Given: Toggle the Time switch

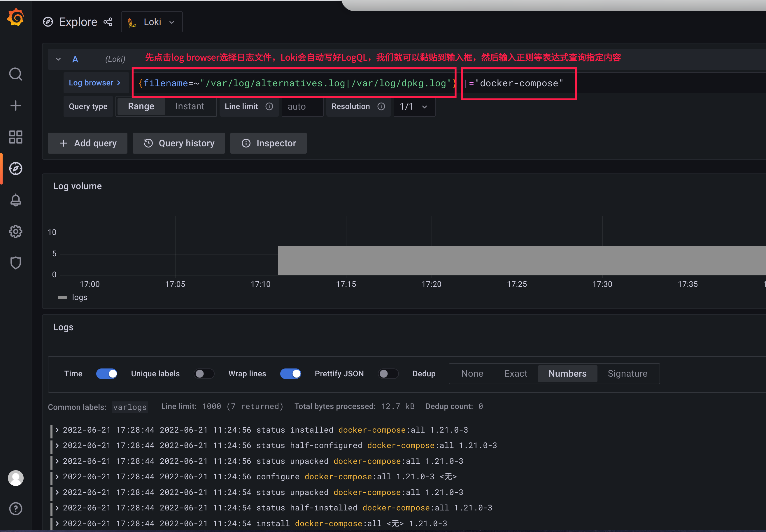Looking at the screenshot, I should tap(107, 374).
